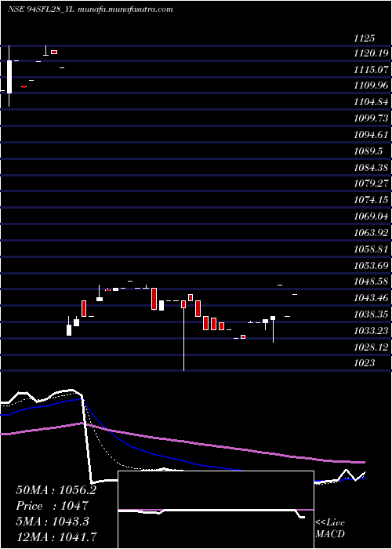This screenshot has height=549, width=392.
Task: Click the <<Live MACD label
Action: pyautogui.click(x=330, y=529)
